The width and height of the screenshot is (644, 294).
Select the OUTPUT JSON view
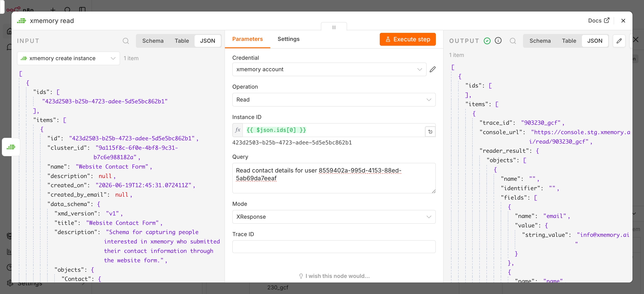pyautogui.click(x=595, y=41)
